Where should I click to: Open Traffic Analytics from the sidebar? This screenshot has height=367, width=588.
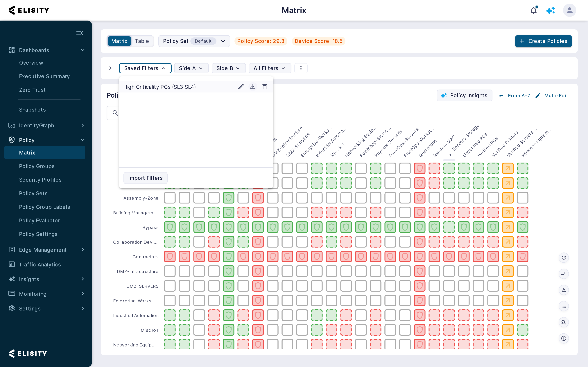(x=40, y=265)
